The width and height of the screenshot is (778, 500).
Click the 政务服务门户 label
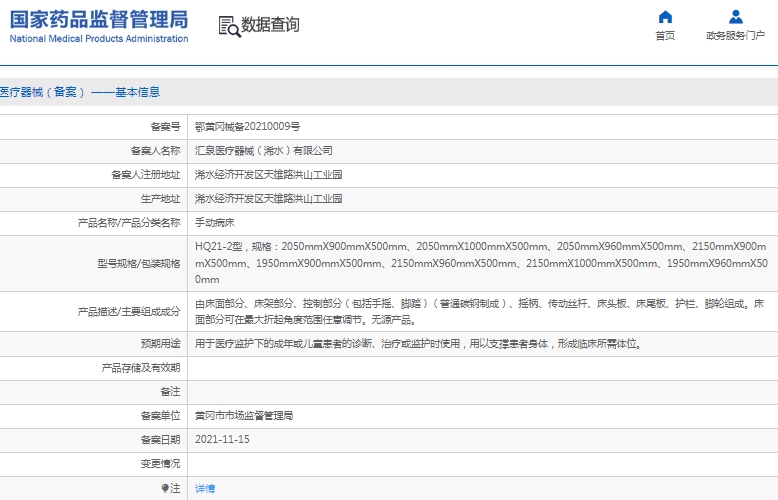coord(736,36)
